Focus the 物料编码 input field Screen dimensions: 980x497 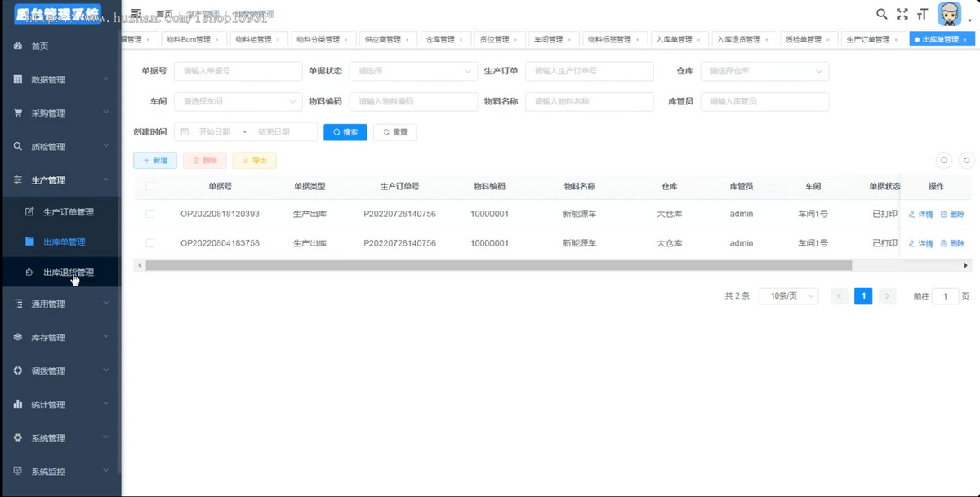tap(413, 101)
